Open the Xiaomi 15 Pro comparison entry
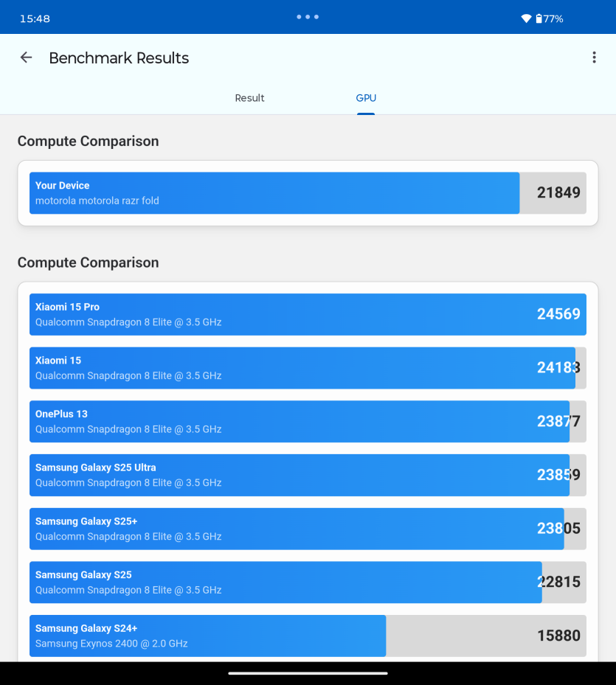The height and width of the screenshot is (685, 616). (308, 315)
